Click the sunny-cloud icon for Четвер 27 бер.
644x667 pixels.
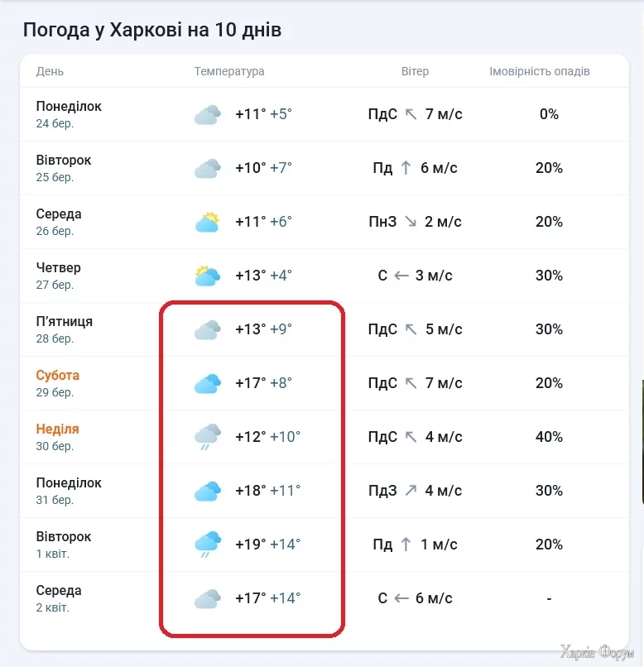207,276
